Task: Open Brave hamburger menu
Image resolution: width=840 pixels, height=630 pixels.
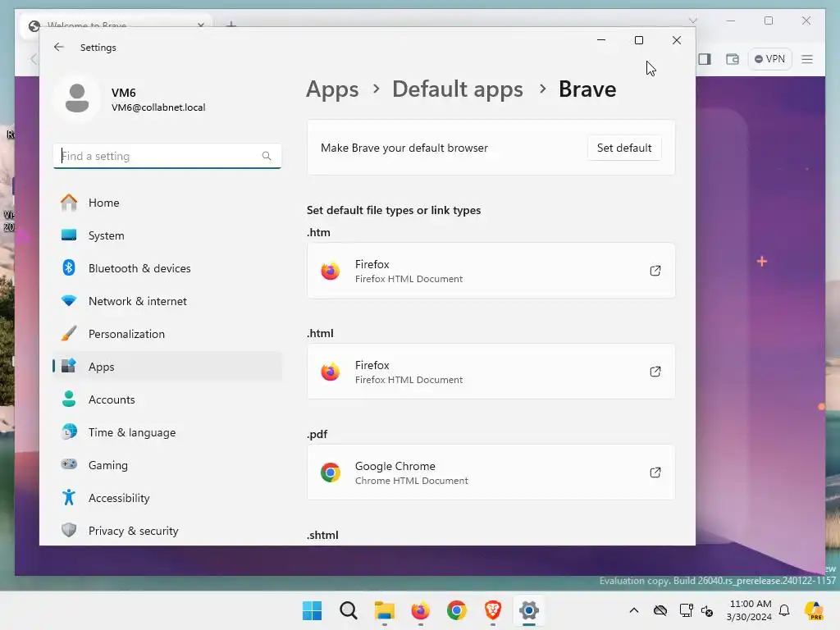Action: point(807,59)
